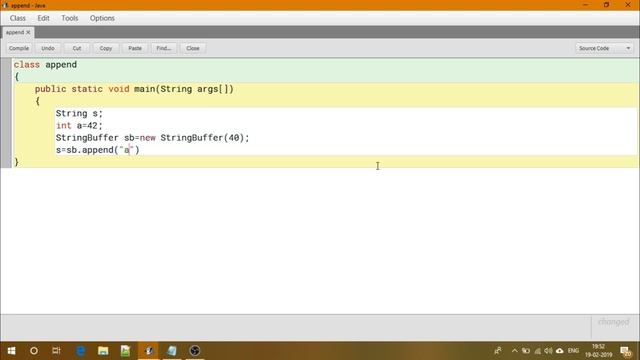Launch Microsoft Edge from the taskbar

tap(80, 351)
